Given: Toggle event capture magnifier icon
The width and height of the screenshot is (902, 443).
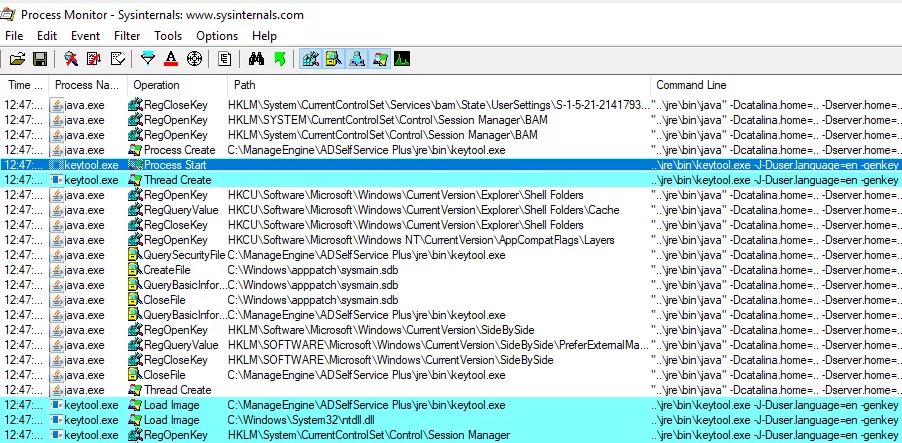Looking at the screenshot, I should click(x=71, y=59).
